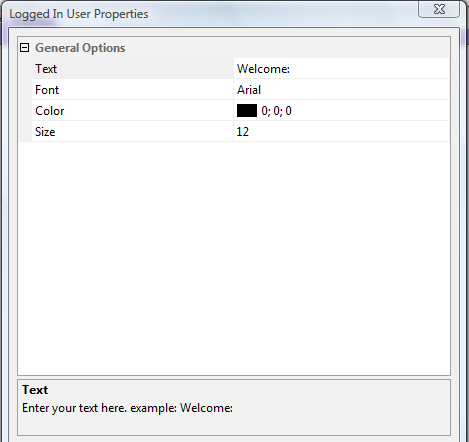Image resolution: width=469 pixels, height=442 pixels.
Task: Collapse the General Options section
Action: 24,48
